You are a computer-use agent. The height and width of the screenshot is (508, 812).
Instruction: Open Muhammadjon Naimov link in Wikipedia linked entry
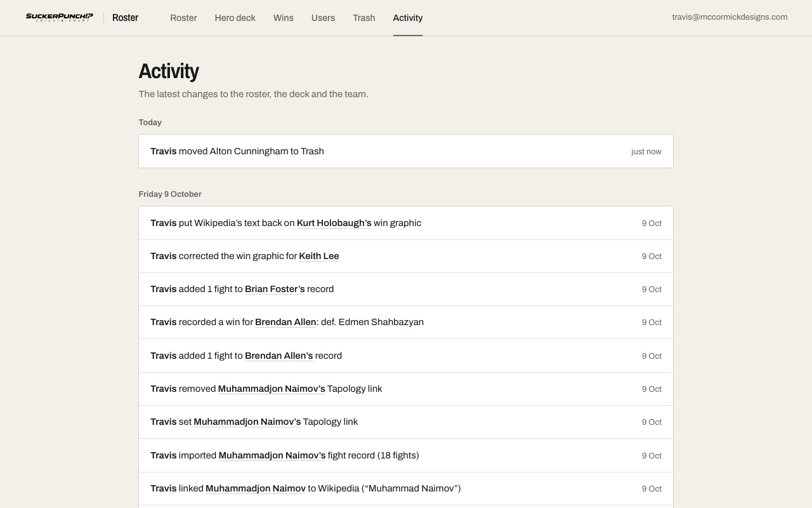(256, 488)
